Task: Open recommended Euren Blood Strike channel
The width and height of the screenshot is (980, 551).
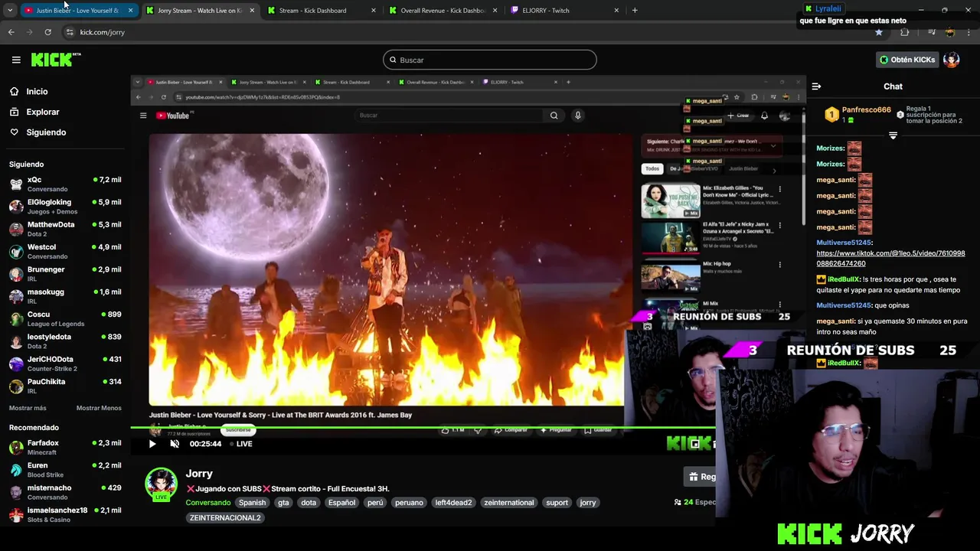Action: pos(65,470)
